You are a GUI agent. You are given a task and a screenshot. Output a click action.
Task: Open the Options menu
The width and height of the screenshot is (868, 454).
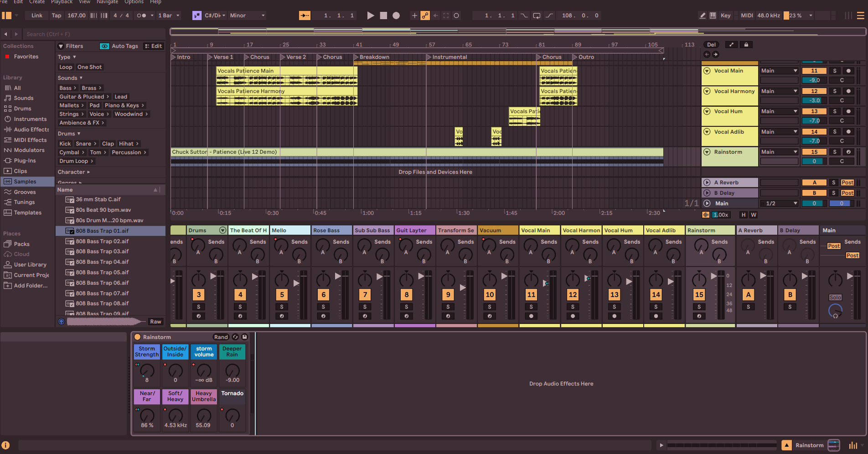[134, 2]
